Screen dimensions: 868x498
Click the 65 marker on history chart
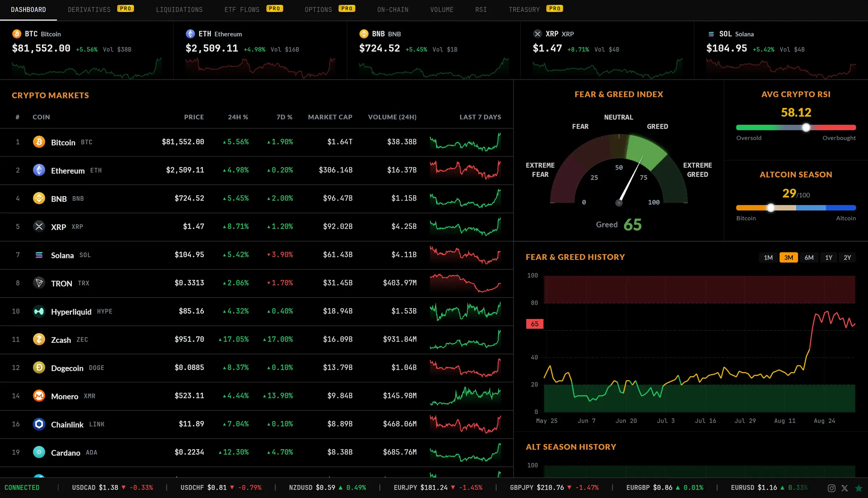coord(535,324)
